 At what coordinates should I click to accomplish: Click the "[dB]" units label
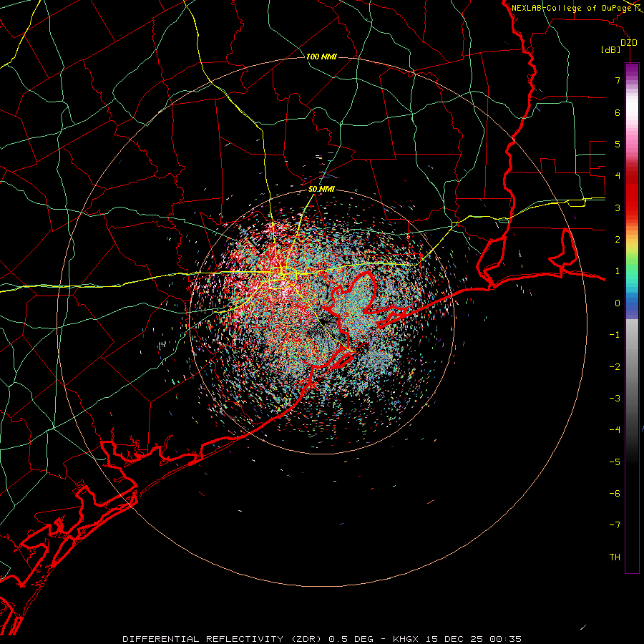(x=611, y=50)
